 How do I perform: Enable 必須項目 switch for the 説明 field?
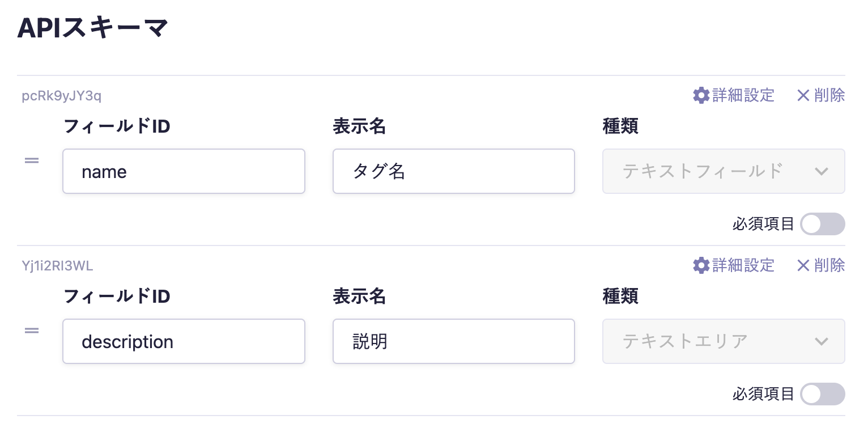coord(822,395)
